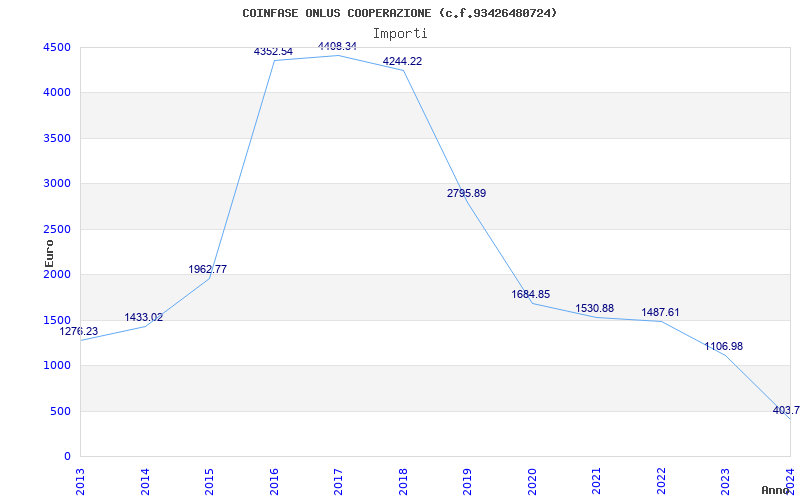The image size is (800, 500).
Task: Click the data label 2795.89
Action: coord(466,193)
